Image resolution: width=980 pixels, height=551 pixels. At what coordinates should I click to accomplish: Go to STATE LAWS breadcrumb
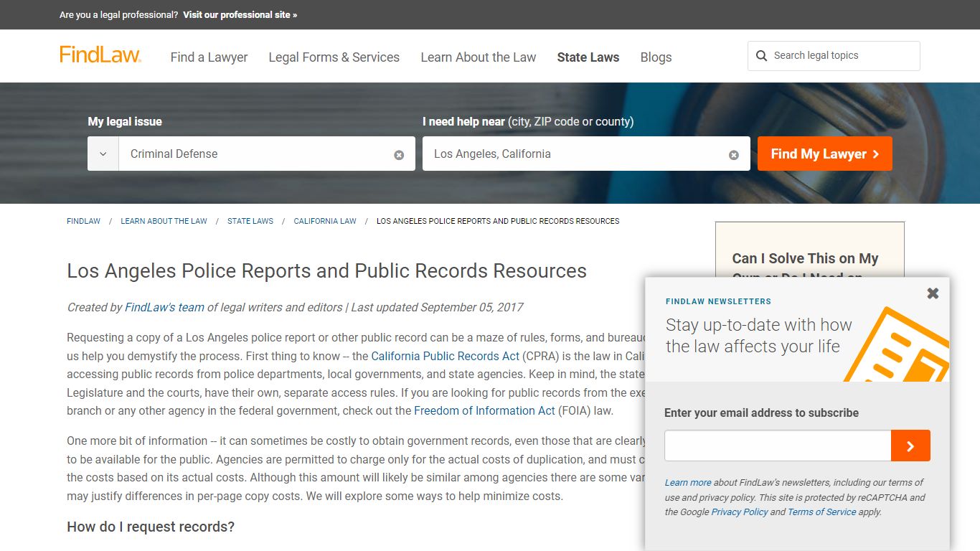[x=250, y=221]
